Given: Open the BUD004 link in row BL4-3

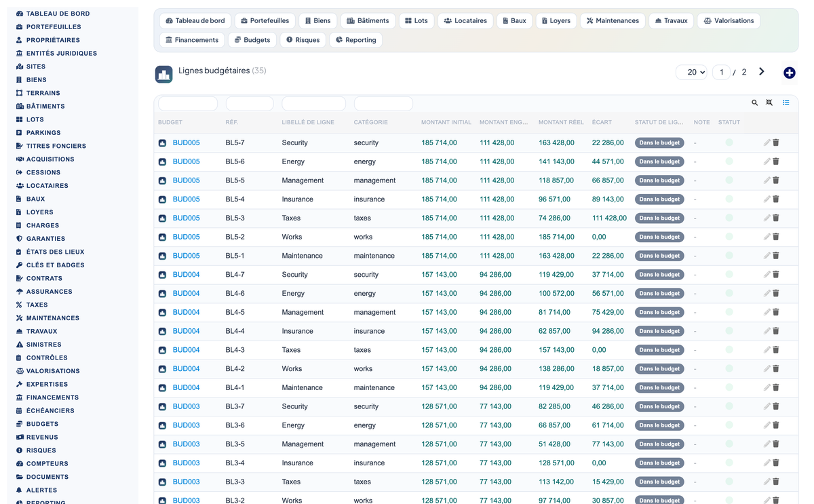Looking at the screenshot, I should click(x=186, y=350).
